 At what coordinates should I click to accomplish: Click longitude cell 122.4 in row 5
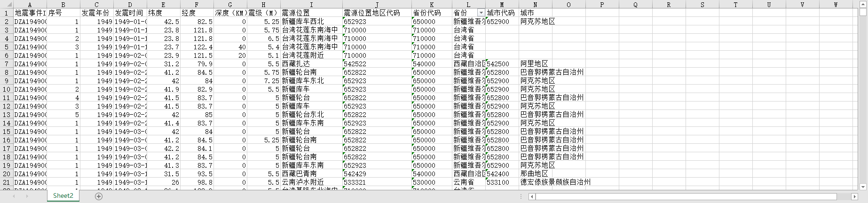197,47
